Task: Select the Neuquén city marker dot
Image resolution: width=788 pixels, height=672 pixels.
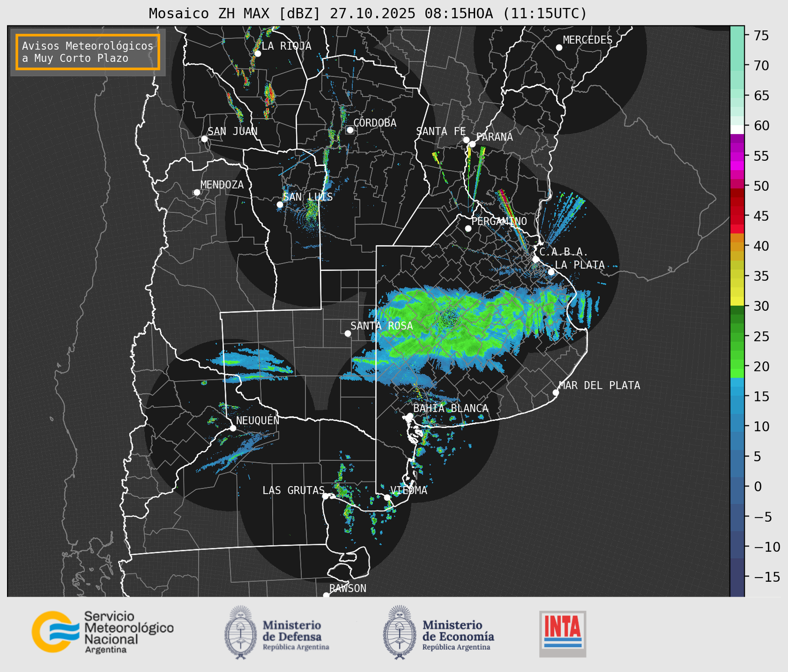Action: click(233, 428)
